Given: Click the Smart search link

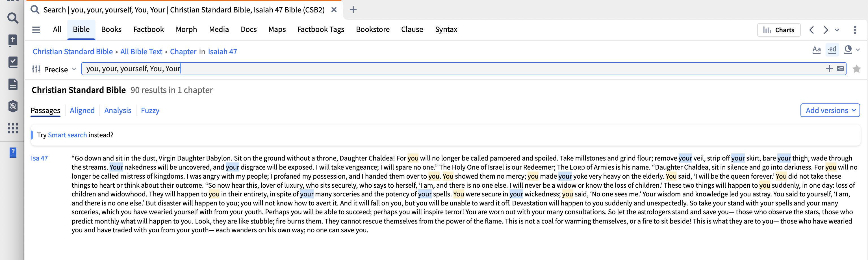Looking at the screenshot, I should pyautogui.click(x=68, y=135).
